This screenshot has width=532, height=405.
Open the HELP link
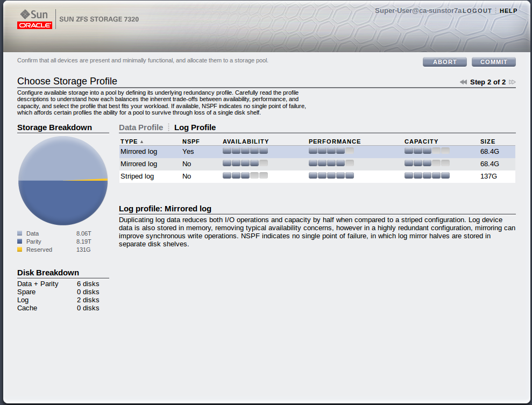(508, 11)
